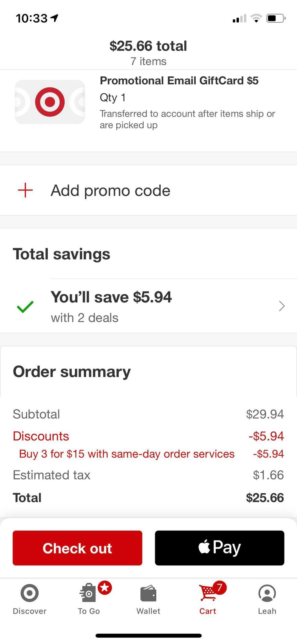Tap the star badge on To Go

(105, 587)
